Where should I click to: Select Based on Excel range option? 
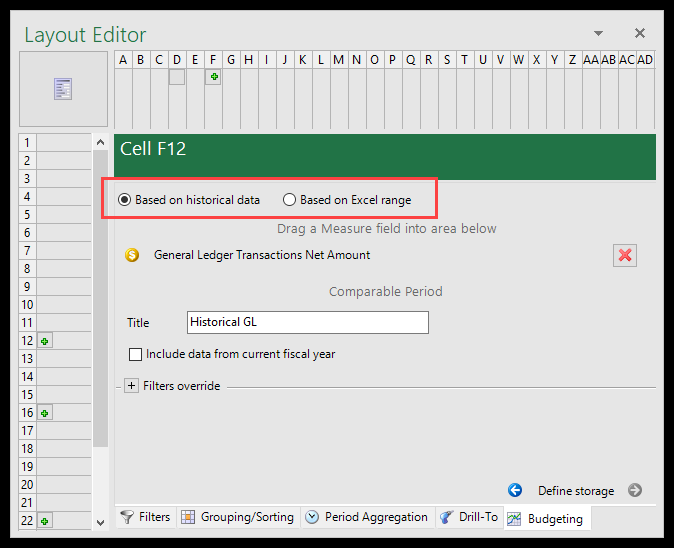pos(289,200)
